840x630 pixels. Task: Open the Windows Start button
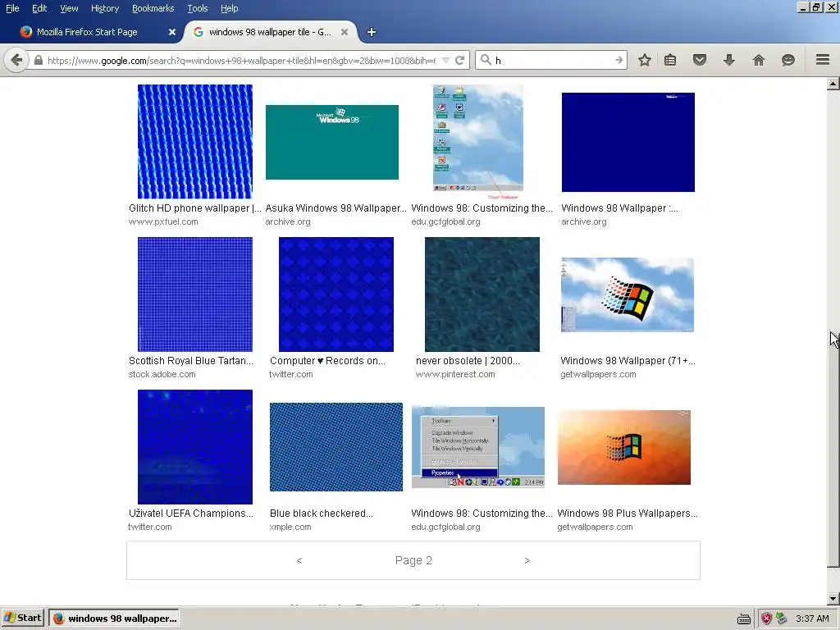(x=23, y=619)
